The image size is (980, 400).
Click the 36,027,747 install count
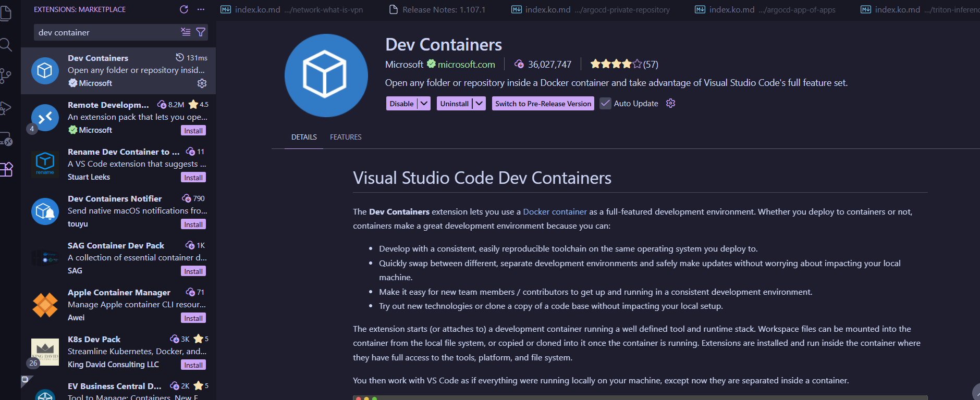543,64
